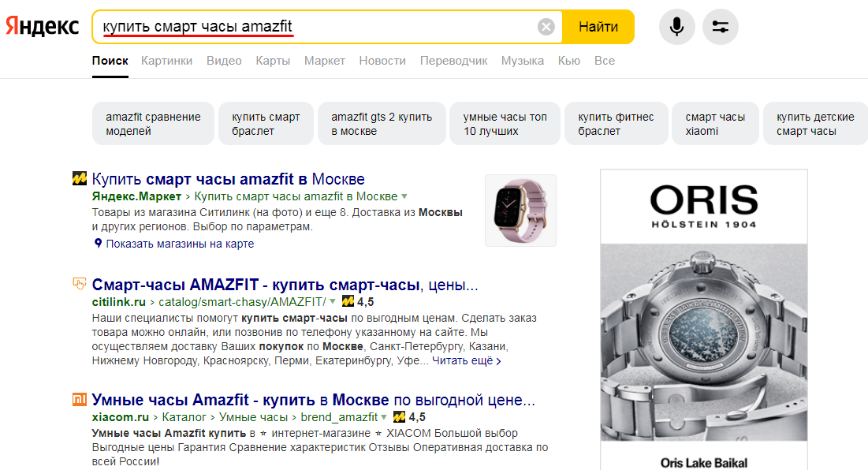This screenshot has height=470, width=868.
Task: Select the Поиск tab
Action: point(110,61)
